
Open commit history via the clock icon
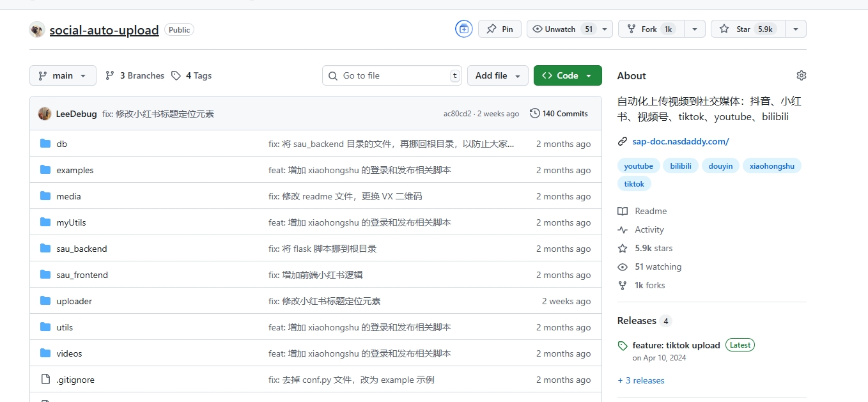tap(534, 113)
